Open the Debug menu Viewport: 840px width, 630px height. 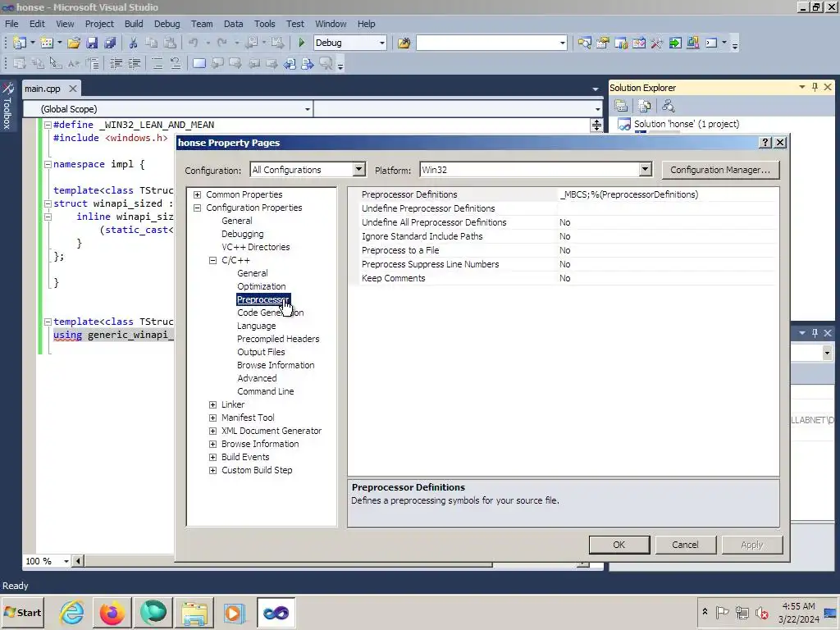pyautogui.click(x=167, y=24)
